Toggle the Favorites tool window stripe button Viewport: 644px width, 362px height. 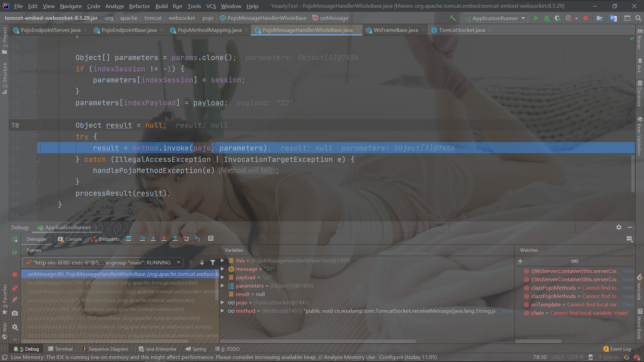point(4,299)
